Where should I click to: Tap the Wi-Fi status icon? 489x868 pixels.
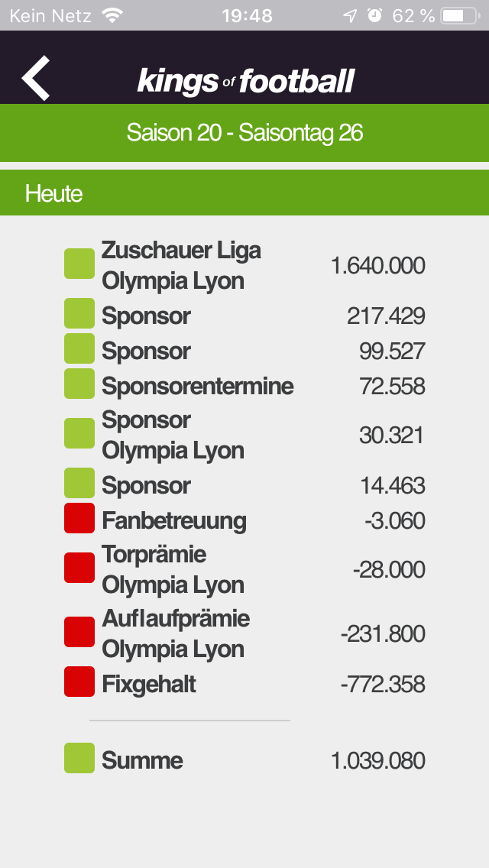point(112,15)
